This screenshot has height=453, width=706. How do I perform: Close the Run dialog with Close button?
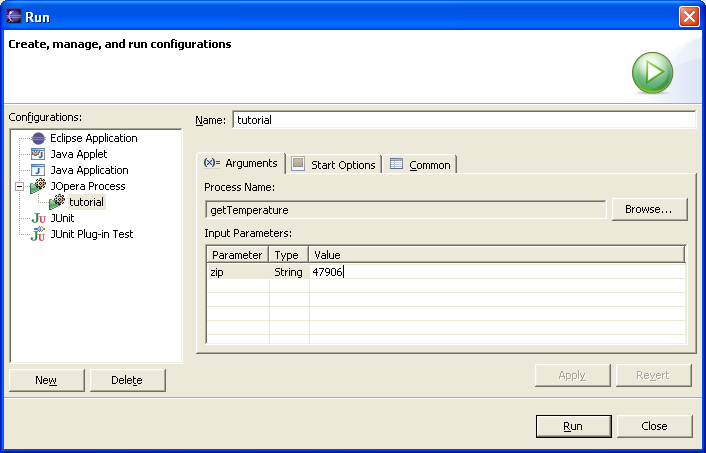[x=654, y=426]
